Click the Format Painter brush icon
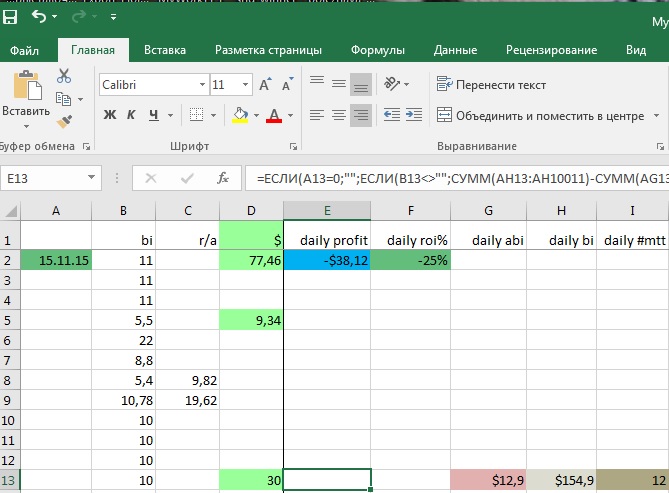 [65, 121]
